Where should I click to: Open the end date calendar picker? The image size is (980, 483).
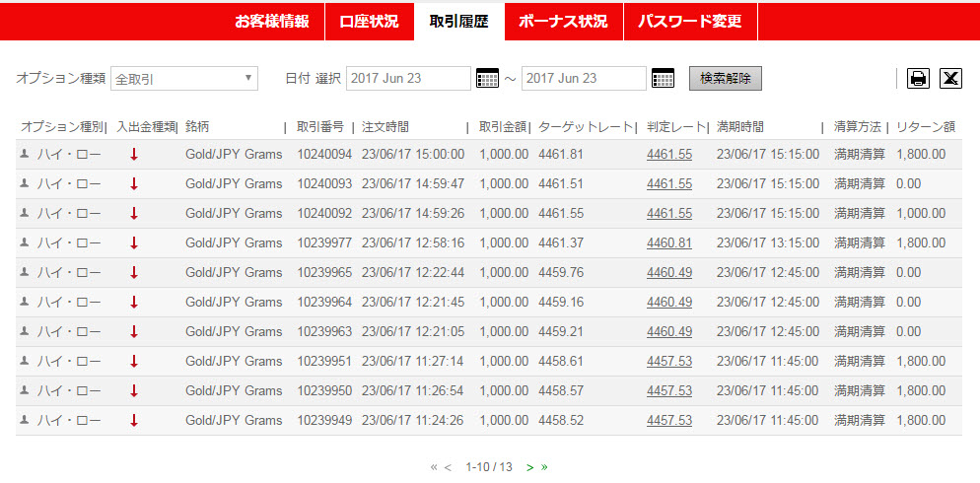663,79
